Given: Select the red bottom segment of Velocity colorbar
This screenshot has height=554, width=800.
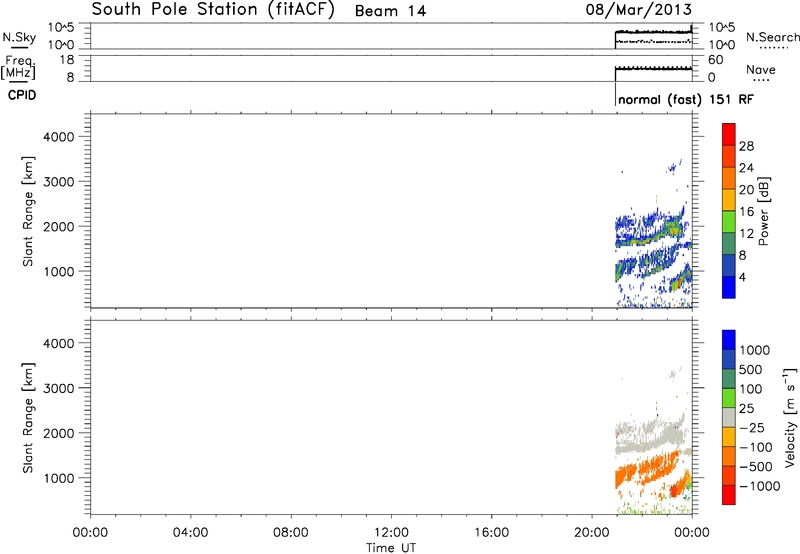Looking at the screenshot, I should click(729, 495).
